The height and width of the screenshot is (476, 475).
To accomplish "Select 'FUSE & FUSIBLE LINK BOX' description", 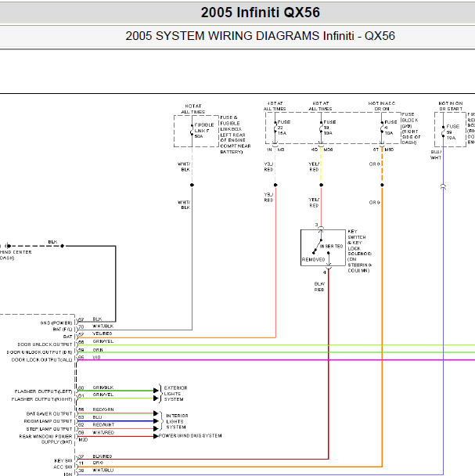I will (x=236, y=135).
